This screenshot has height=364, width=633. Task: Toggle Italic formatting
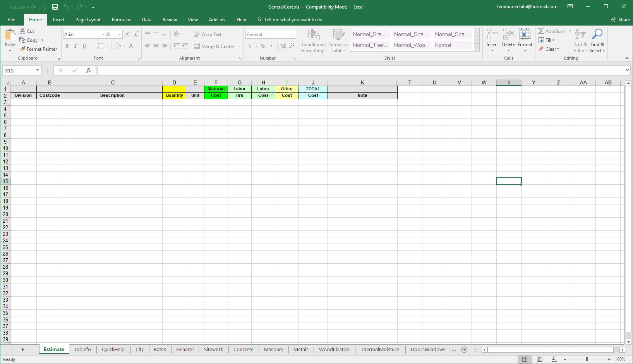[x=75, y=46]
